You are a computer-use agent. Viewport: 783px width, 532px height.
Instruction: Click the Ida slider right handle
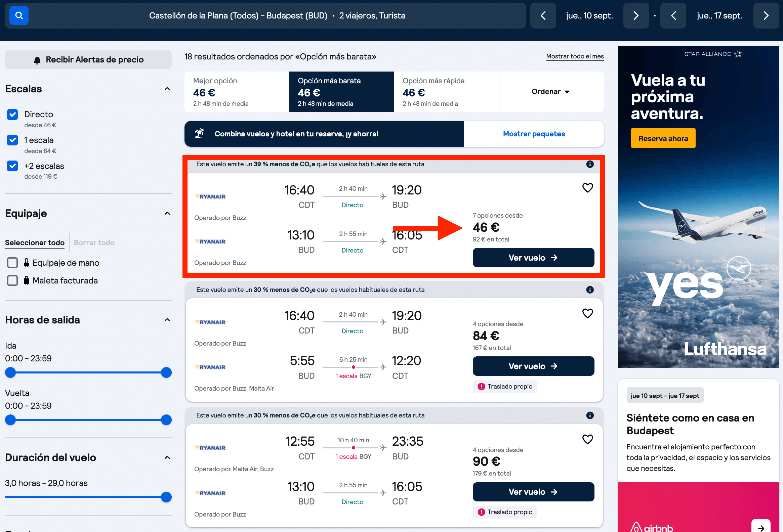(166, 372)
